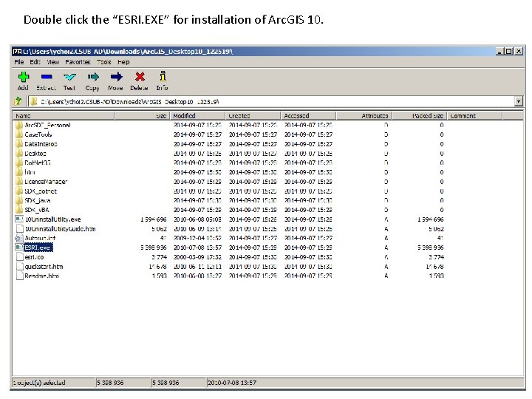The height and width of the screenshot is (399, 532).
Task: Click esri.ico modified date 2000-03-09
Action: pos(197,257)
